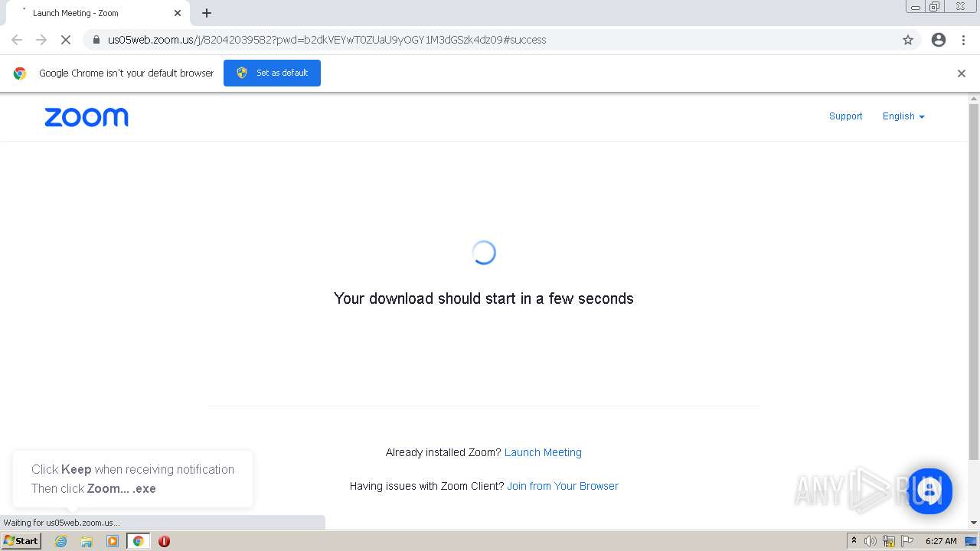Viewport: 980px width, 551px height.
Task: Click the network tray icon
Action: 890,541
